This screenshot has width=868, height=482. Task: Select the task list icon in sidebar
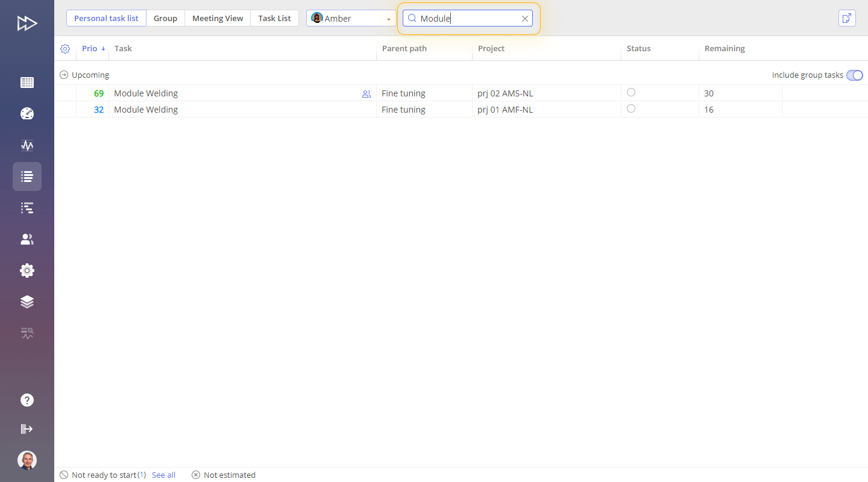[x=27, y=177]
